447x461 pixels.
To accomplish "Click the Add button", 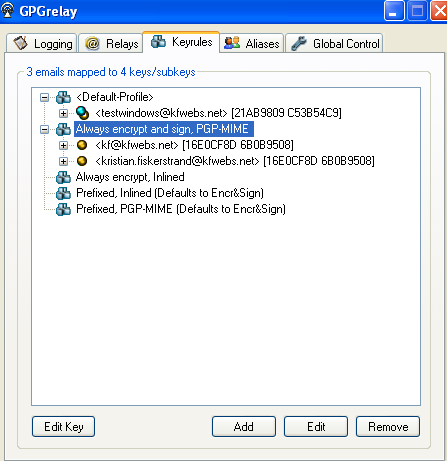I will [x=244, y=426].
